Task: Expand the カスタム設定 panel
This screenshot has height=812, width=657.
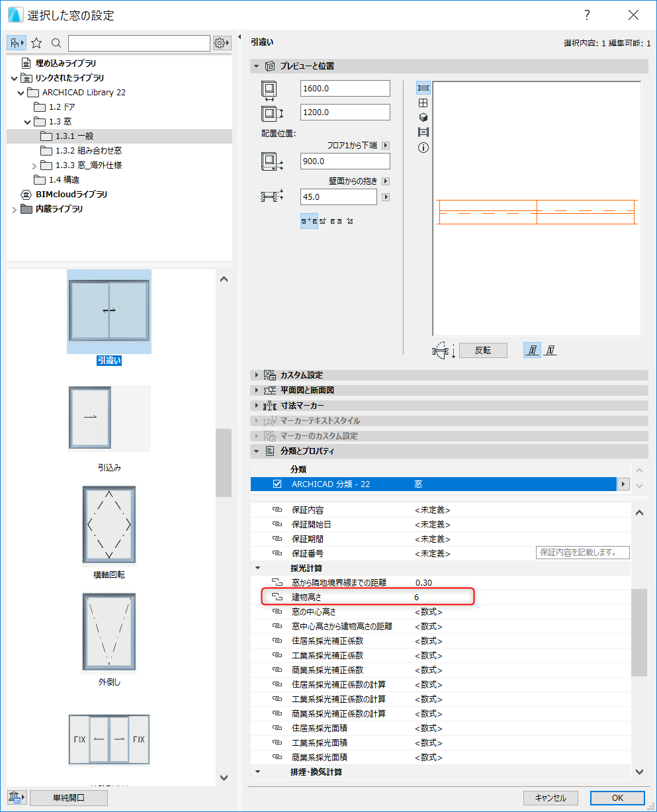Action: click(x=257, y=375)
